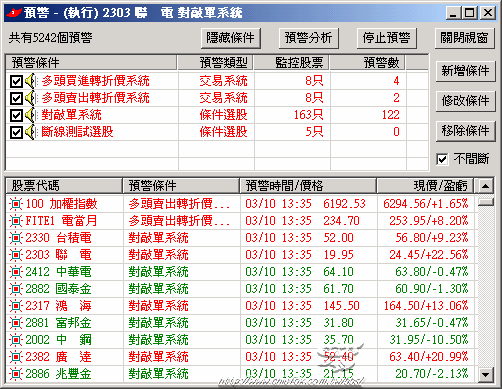Add a condition with 新增條件
Image resolution: width=502 pixels, height=389 pixels.
[465, 71]
